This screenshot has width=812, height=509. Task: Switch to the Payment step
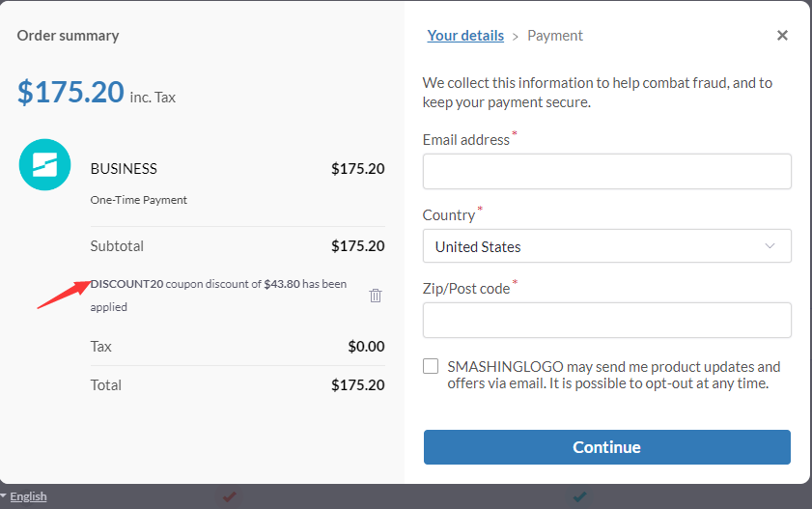[555, 36]
